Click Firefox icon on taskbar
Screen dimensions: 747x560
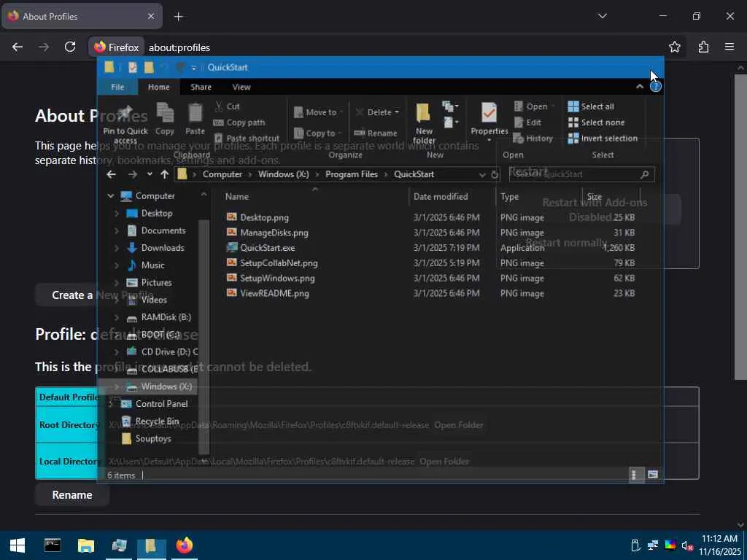[x=185, y=545]
